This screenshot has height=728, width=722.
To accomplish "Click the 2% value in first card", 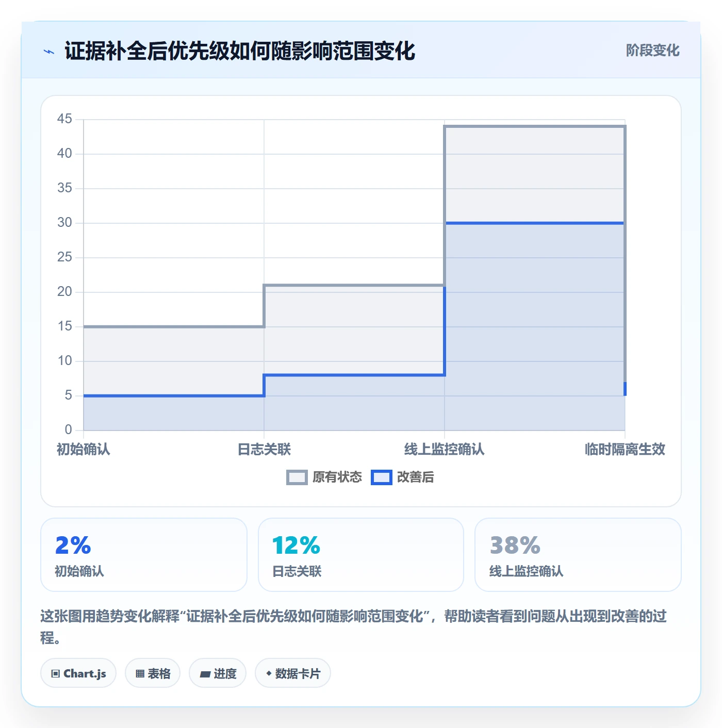I will click(x=73, y=545).
